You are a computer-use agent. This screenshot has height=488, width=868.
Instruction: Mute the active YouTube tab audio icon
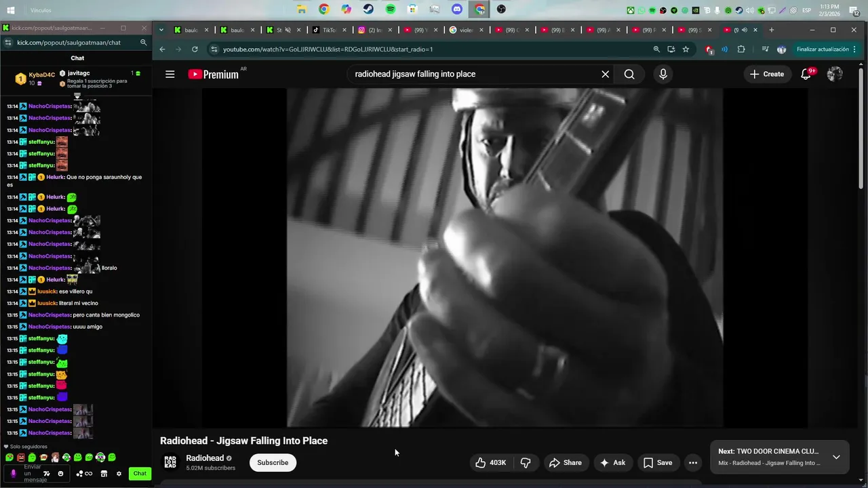coord(745,30)
